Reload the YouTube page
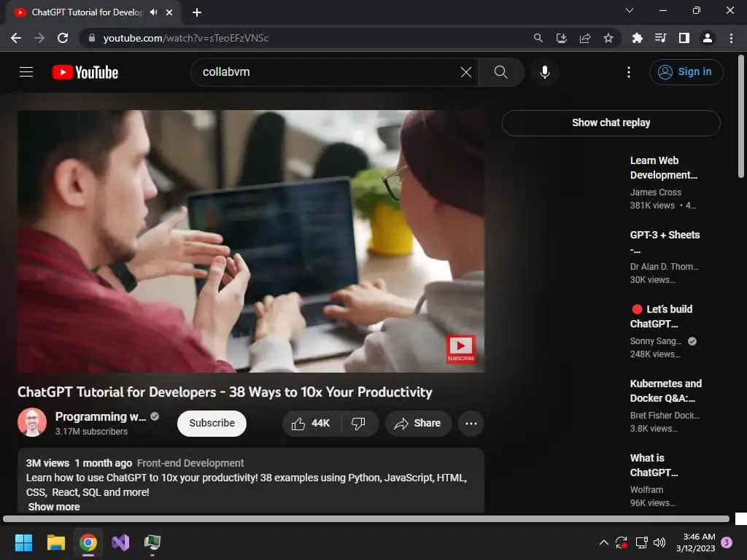Screen dimensions: 747x560 63,38
